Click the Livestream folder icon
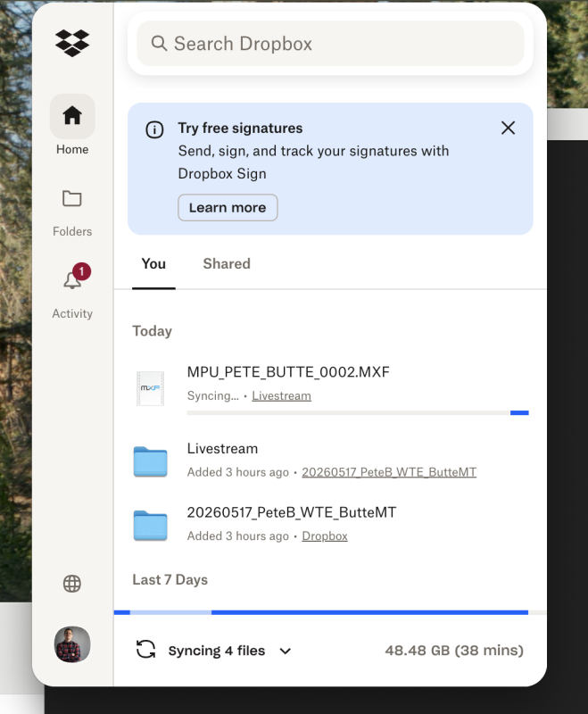 [150, 461]
